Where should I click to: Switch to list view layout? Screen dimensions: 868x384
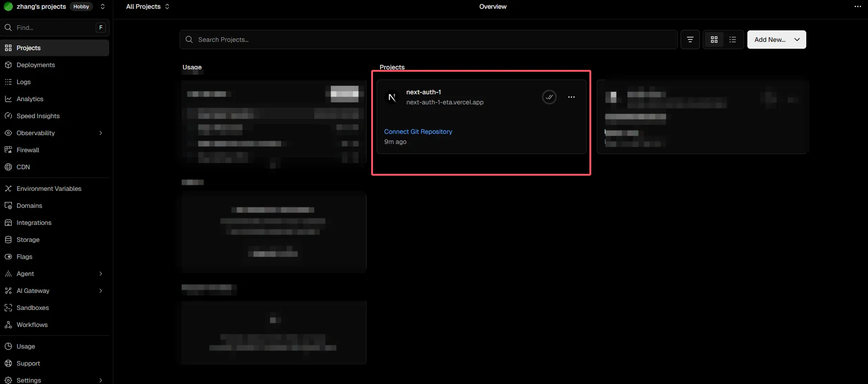coord(733,40)
